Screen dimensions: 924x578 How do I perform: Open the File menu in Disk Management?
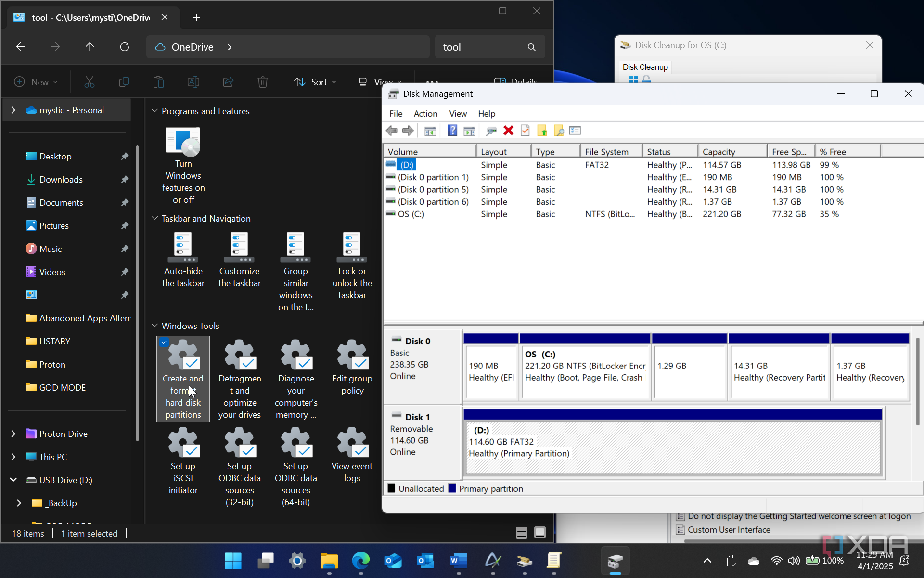(396, 114)
